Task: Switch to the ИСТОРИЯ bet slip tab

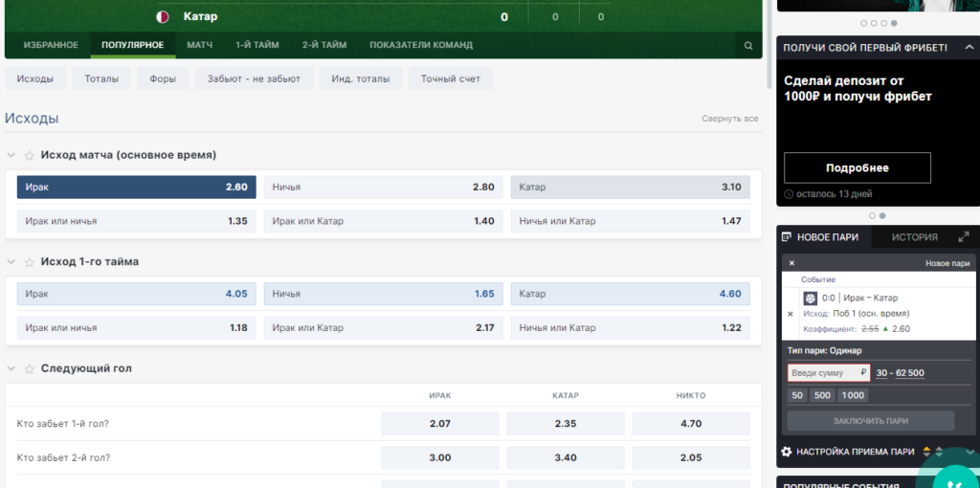Action: [914, 237]
